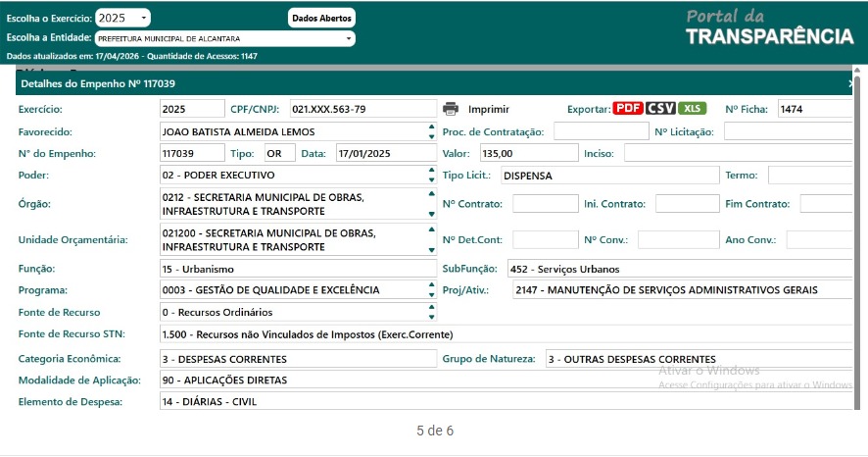Open the Exercício year dropdown showing 2025
Image resolution: width=868 pixels, height=457 pixels.
point(123,19)
